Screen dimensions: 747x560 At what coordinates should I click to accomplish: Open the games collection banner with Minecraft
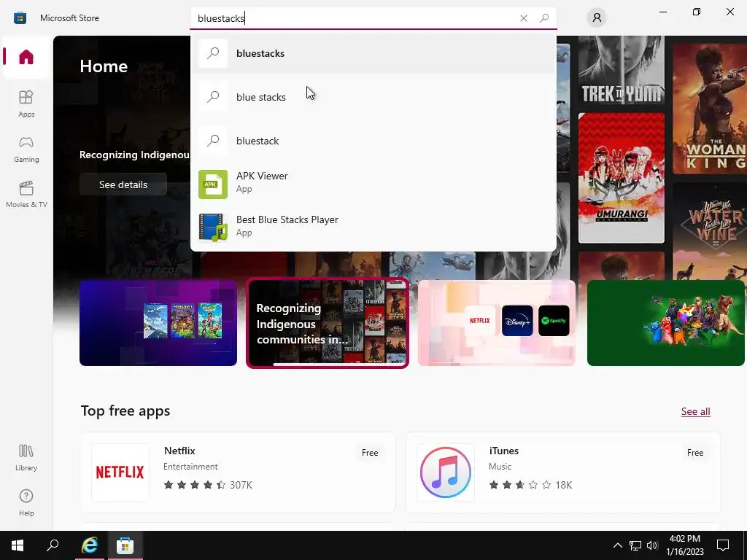click(158, 323)
